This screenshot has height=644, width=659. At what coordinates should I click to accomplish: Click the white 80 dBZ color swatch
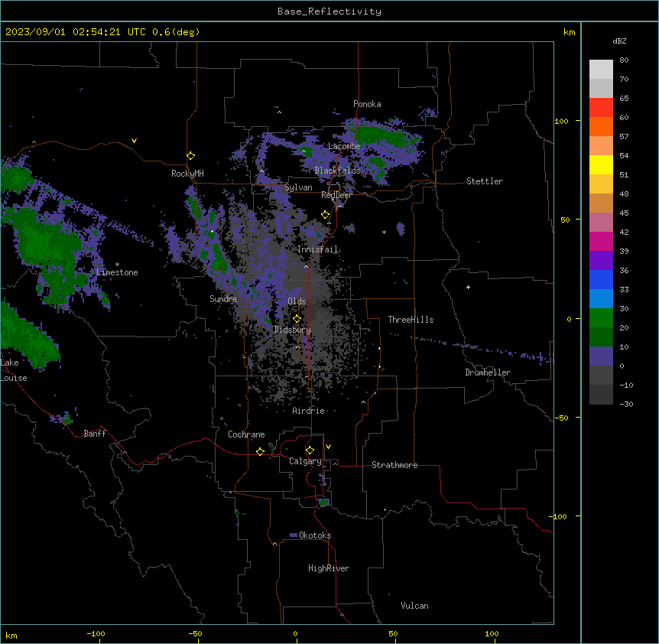click(601, 70)
